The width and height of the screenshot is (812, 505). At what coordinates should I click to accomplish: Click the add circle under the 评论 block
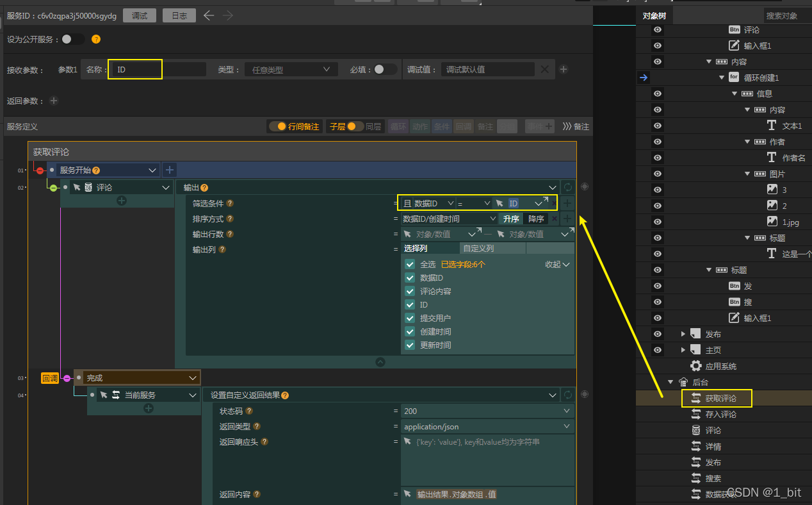point(122,201)
